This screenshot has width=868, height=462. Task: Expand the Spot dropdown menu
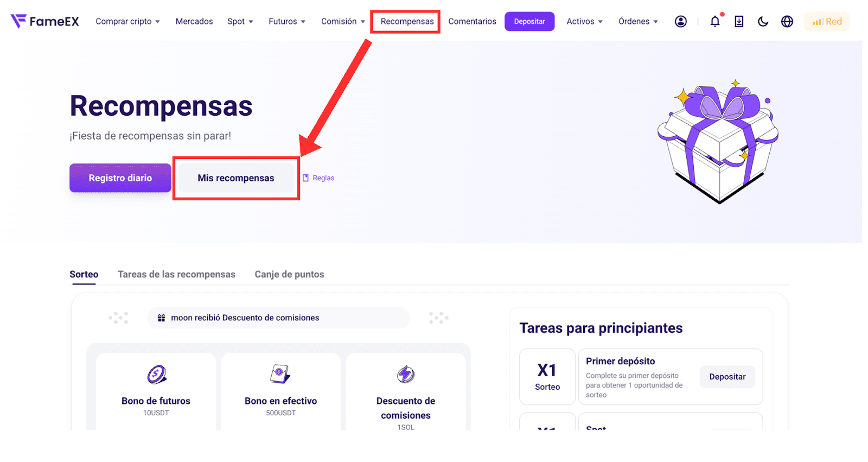(x=240, y=21)
